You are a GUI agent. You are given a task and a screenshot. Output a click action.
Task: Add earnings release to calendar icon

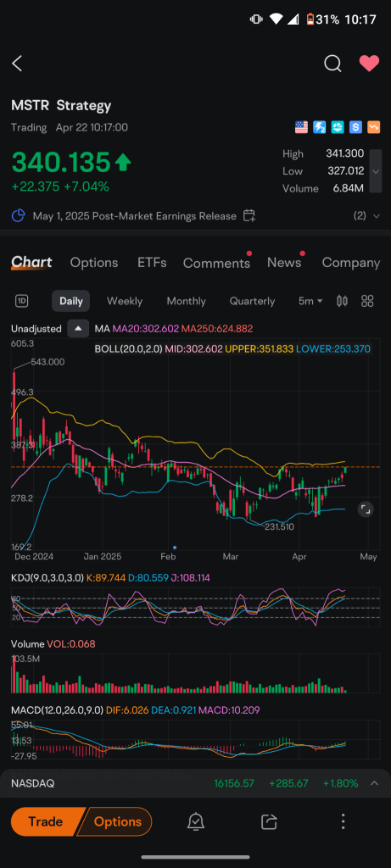click(249, 216)
